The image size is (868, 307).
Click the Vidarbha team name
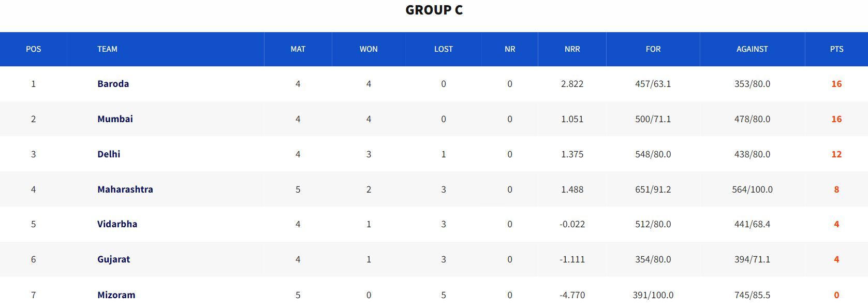(x=117, y=224)
